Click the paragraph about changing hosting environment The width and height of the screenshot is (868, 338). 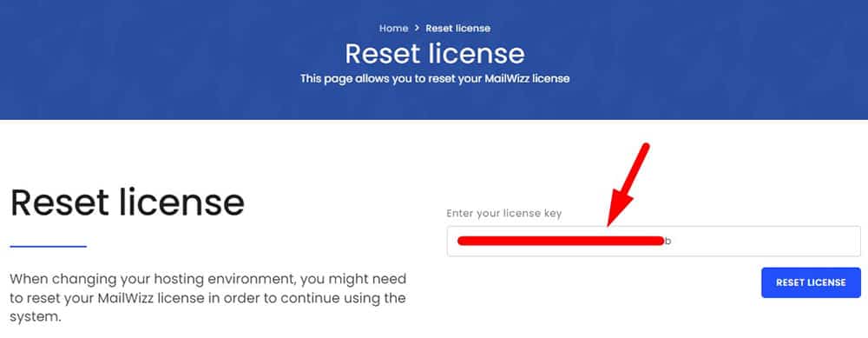(208, 298)
